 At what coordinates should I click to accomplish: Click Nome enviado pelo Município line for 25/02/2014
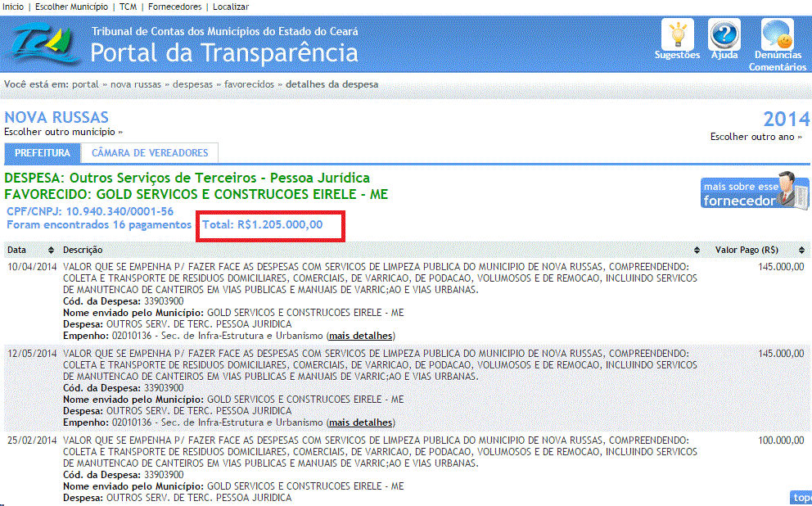233,486
